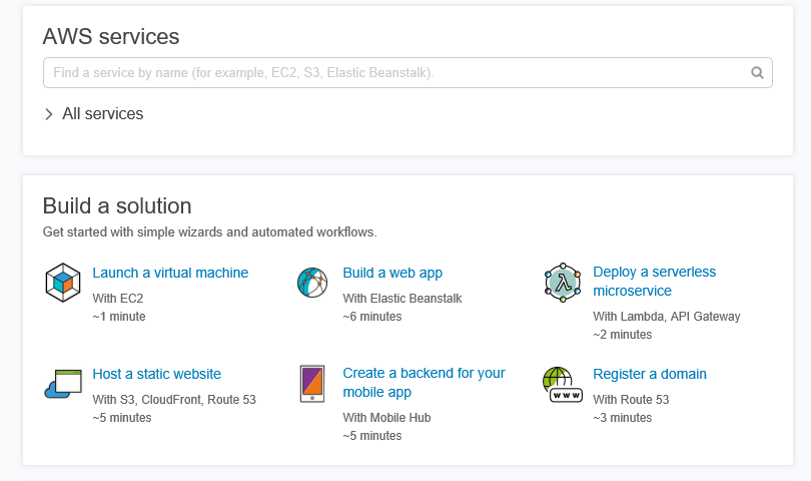The image size is (811, 481).
Task: Click the 'With Mobile Hub' text
Action: [x=387, y=417]
